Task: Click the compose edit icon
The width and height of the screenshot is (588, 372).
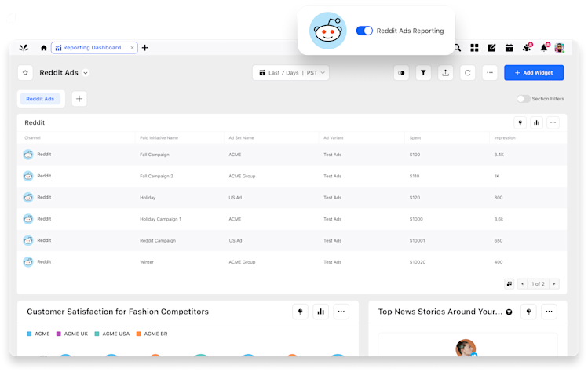Action: click(x=491, y=48)
